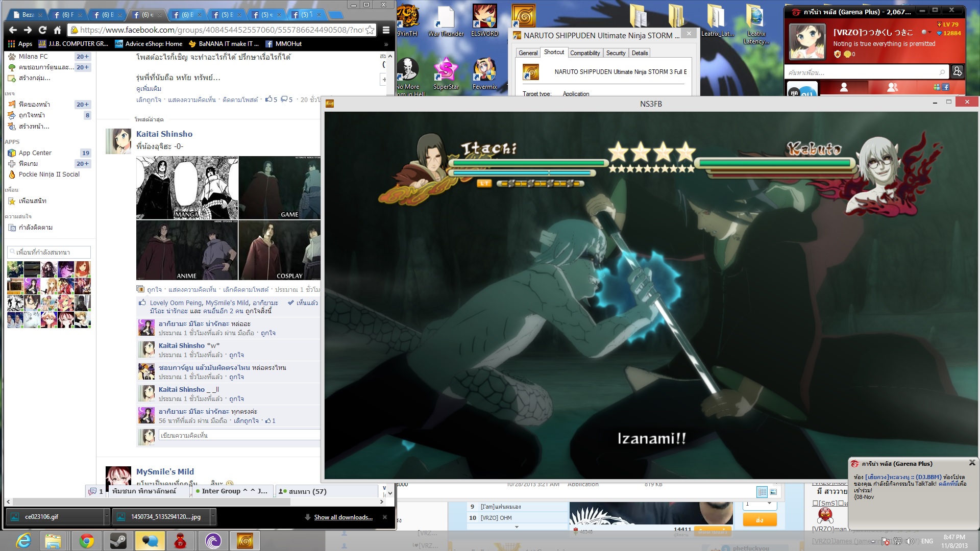Click Show all downloads link
This screenshot has height=551, width=980.
[343, 517]
